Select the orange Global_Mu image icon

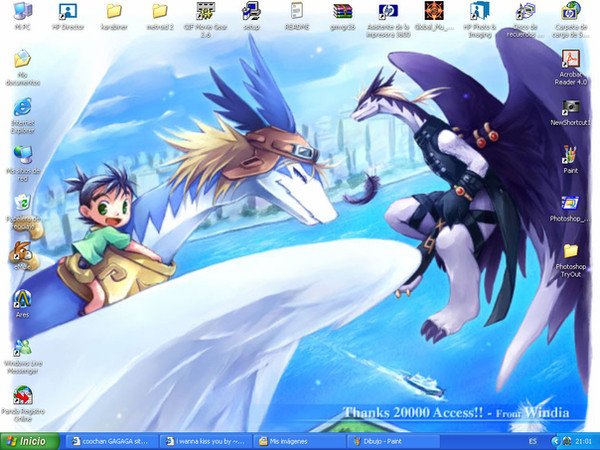tap(434, 11)
